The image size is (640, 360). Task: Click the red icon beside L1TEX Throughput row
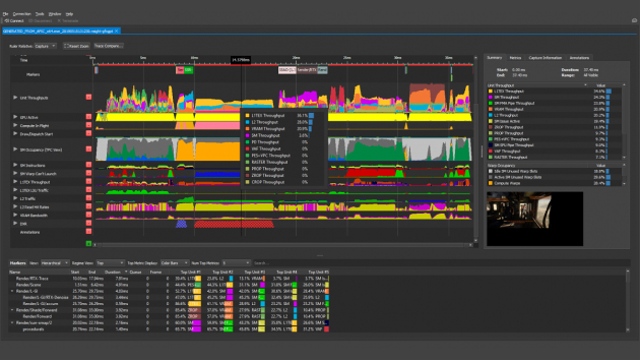[89, 182]
